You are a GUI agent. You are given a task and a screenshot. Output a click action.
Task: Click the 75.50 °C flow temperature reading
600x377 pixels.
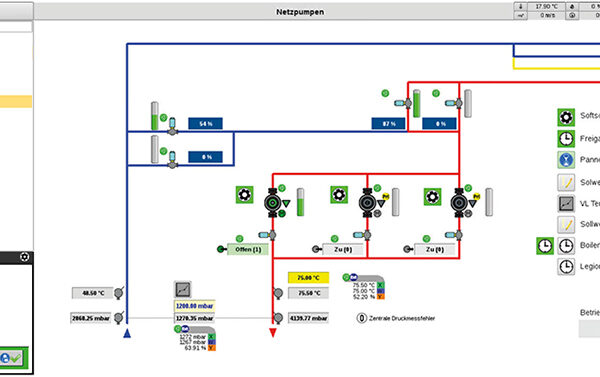308,293
